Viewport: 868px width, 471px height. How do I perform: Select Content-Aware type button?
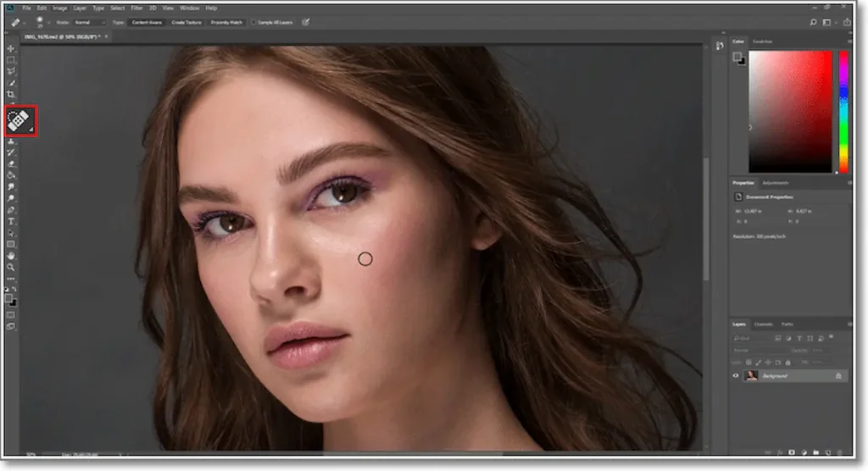click(x=147, y=22)
